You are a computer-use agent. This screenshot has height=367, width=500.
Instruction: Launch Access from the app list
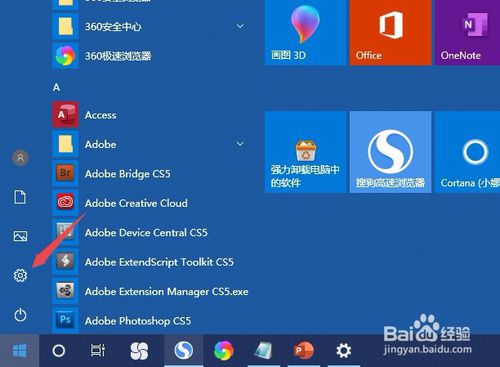click(152, 115)
